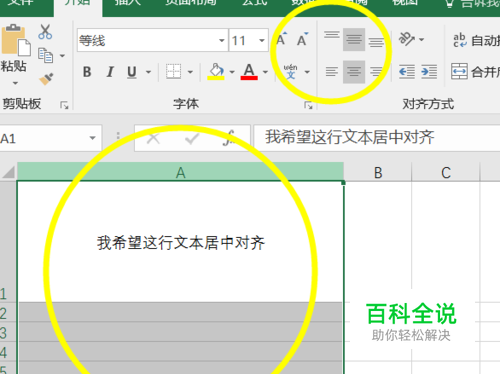Toggle Bold formatting
This screenshot has width=500, height=374.
click(x=87, y=72)
